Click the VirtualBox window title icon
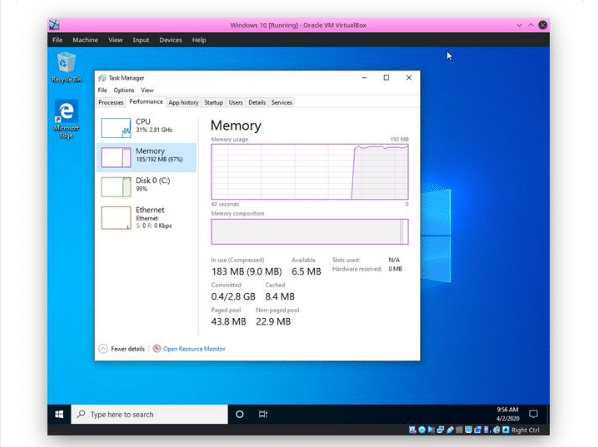This screenshot has height=447, width=598. pyautogui.click(x=54, y=25)
